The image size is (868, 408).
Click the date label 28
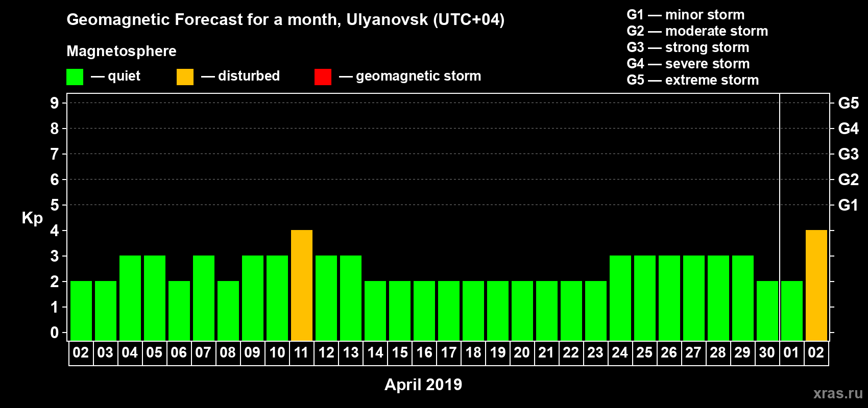tap(718, 353)
